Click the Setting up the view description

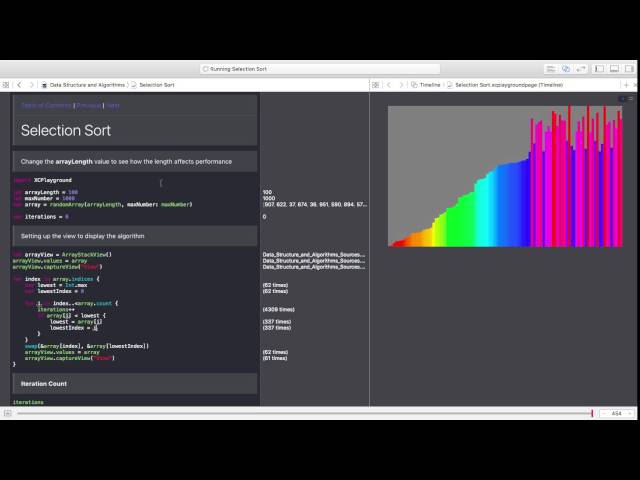[82, 236]
